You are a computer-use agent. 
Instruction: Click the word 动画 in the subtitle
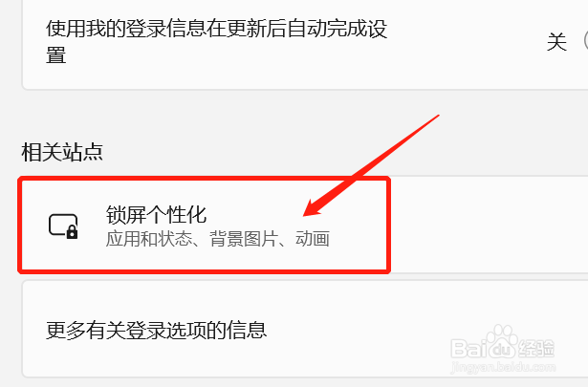(x=313, y=239)
